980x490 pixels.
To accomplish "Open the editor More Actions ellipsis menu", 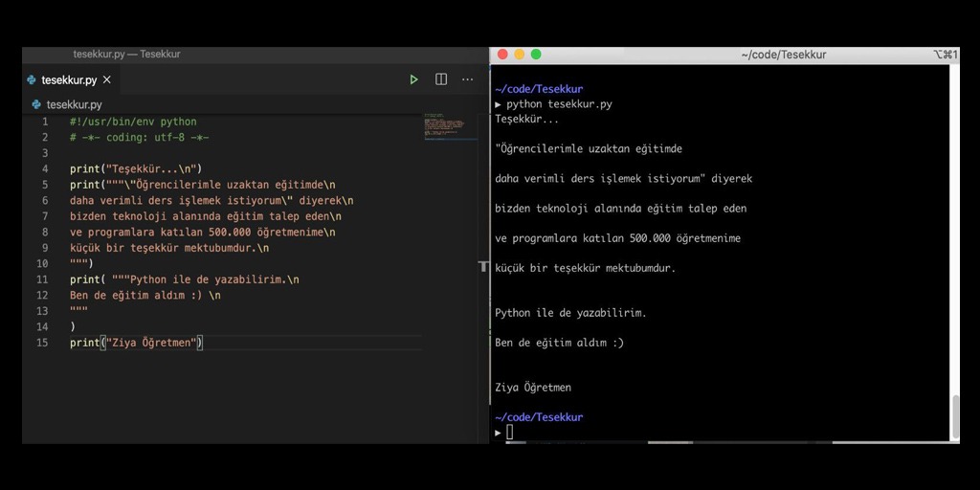I will pyautogui.click(x=467, y=79).
